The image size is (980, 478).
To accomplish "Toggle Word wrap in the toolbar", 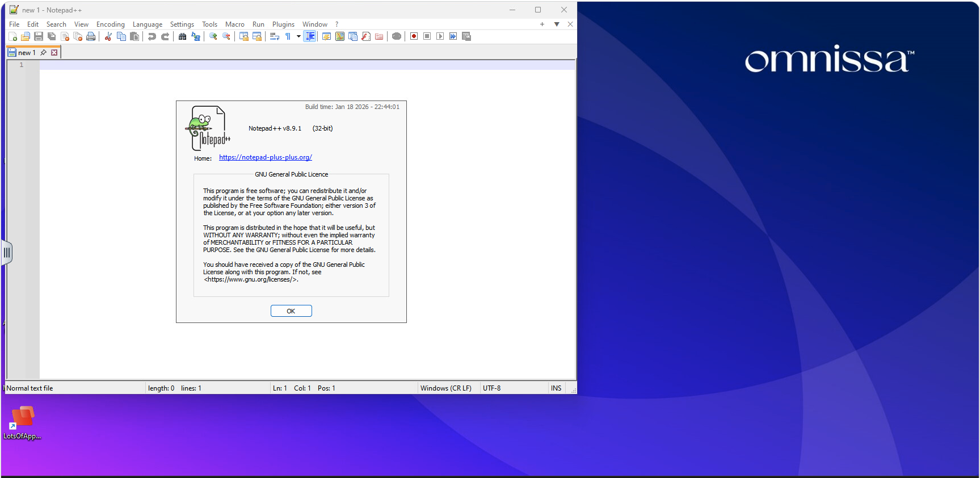I will (x=274, y=36).
